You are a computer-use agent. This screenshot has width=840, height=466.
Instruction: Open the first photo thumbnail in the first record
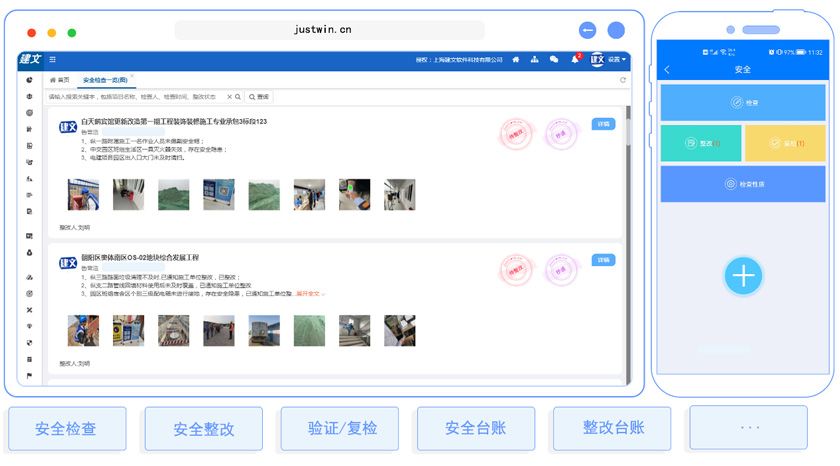(x=83, y=194)
